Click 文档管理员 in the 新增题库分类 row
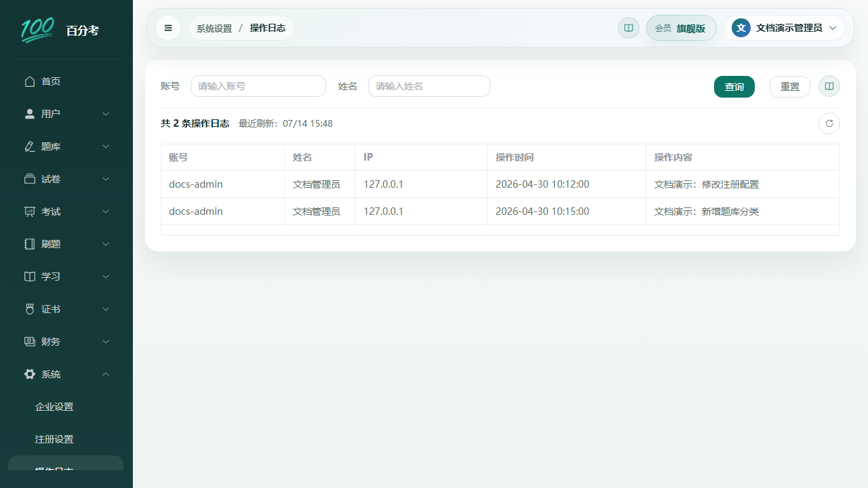This screenshot has height=488, width=868. pos(317,211)
